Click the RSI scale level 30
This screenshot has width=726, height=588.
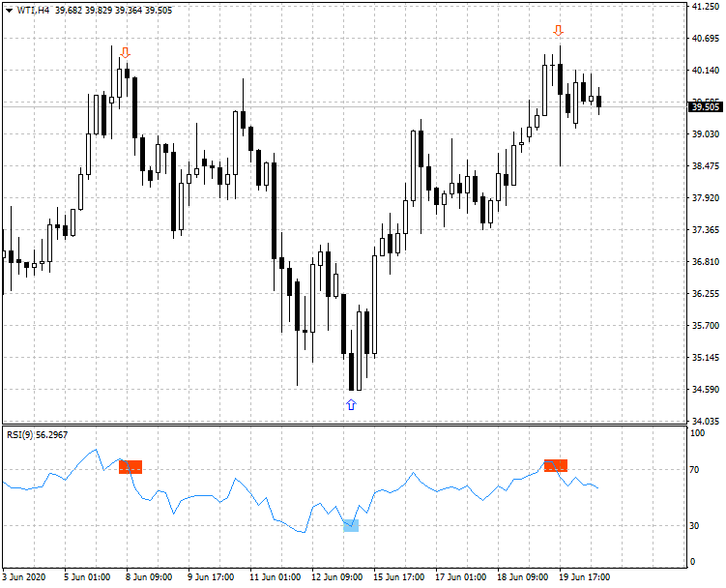click(x=694, y=526)
